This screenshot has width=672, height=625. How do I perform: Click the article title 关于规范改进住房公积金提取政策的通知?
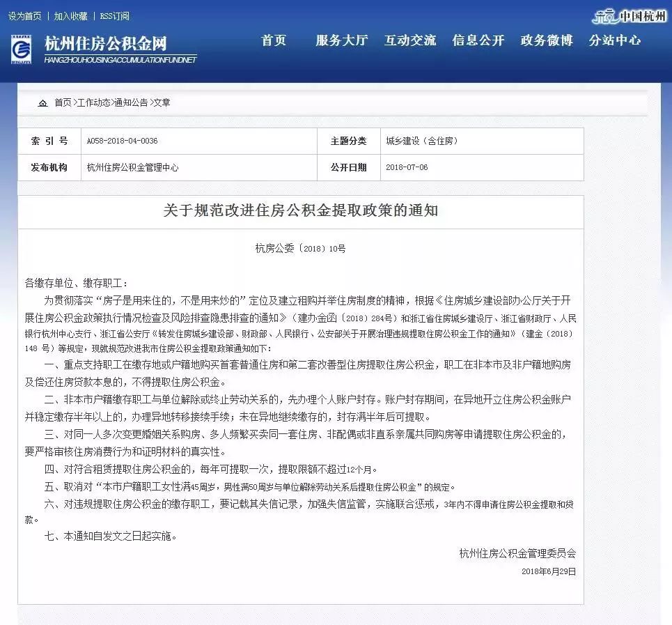coord(300,210)
